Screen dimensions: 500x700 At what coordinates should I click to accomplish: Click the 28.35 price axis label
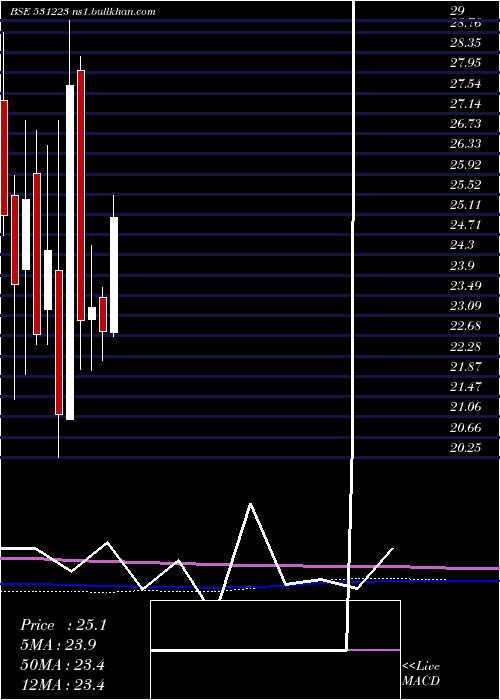point(466,43)
